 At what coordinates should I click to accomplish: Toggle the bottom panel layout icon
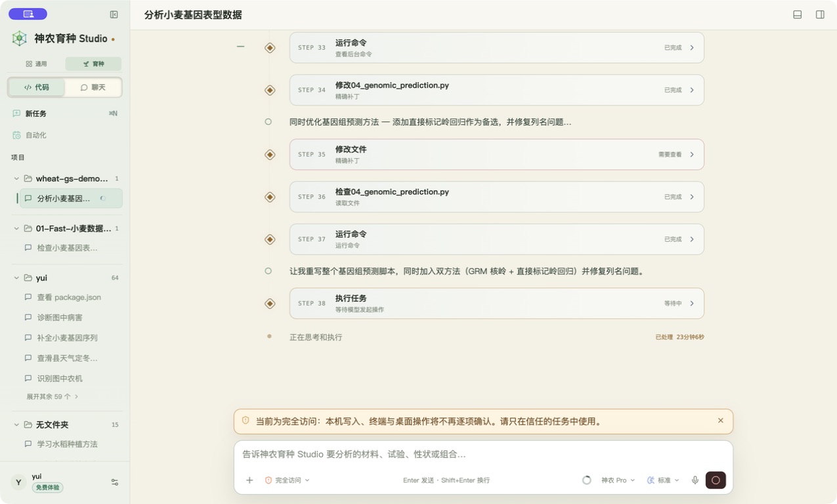(x=798, y=14)
